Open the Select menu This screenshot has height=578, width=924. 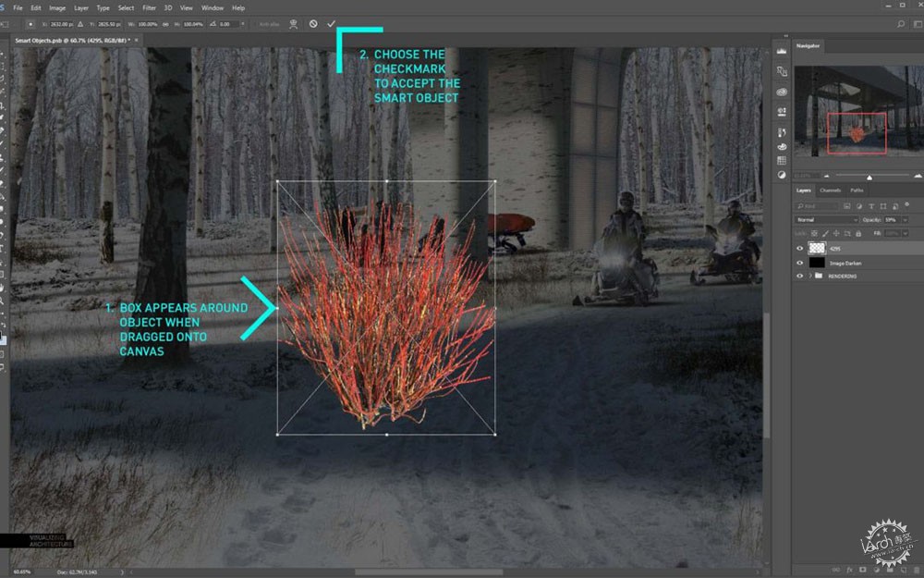click(x=126, y=7)
